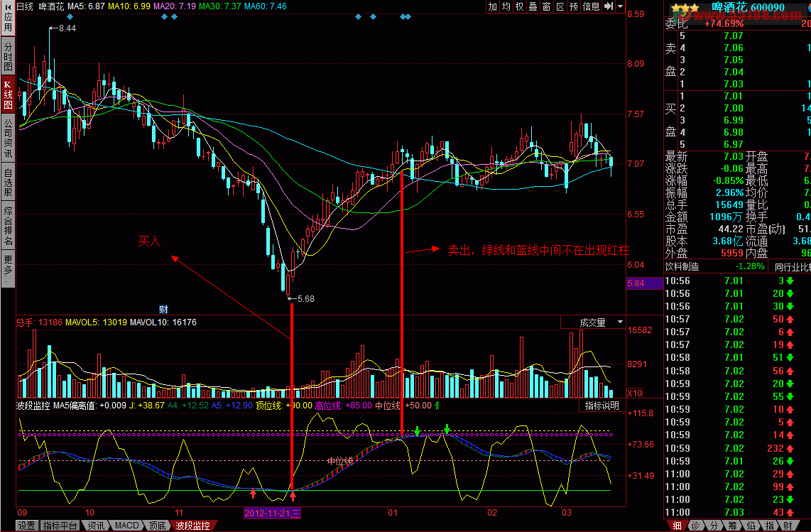Click the 窗 multi-window button

point(546,6)
